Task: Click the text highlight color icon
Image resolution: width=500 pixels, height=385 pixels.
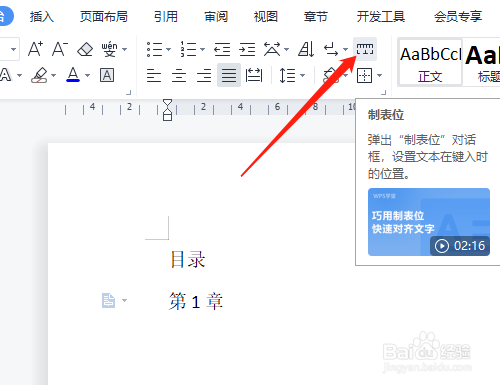Action: [39, 75]
